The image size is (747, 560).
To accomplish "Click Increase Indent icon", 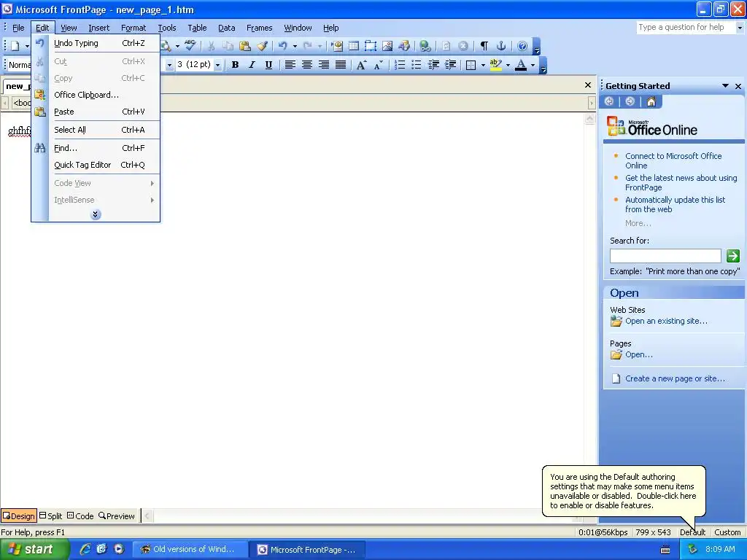I will [449, 65].
